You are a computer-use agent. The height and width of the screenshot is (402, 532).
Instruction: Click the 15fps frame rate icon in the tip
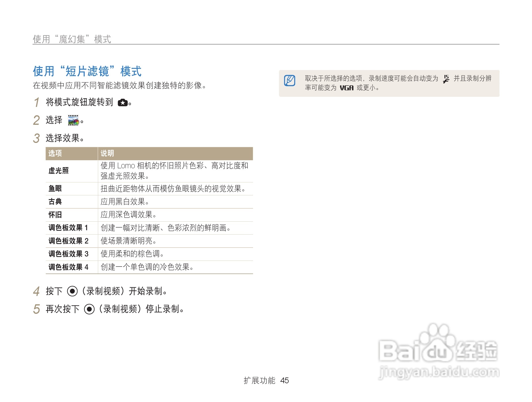446,79
